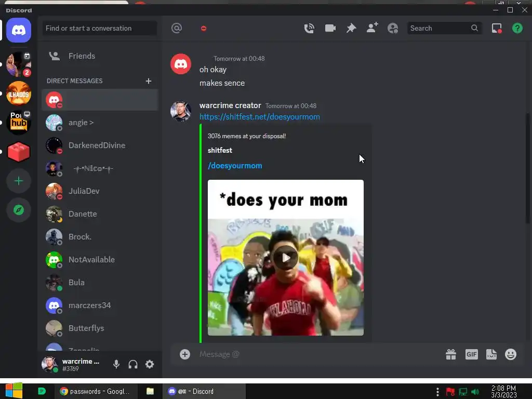Image resolution: width=532 pixels, height=399 pixels.
Task: Open the Friends tab
Action: coord(100,56)
